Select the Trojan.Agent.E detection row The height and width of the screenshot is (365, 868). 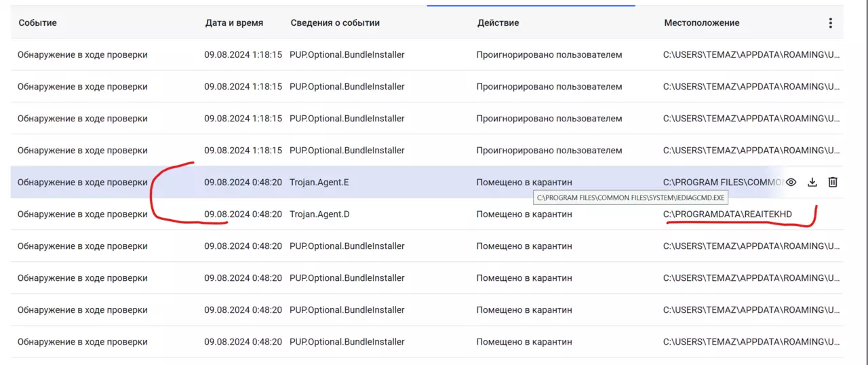[x=427, y=182]
